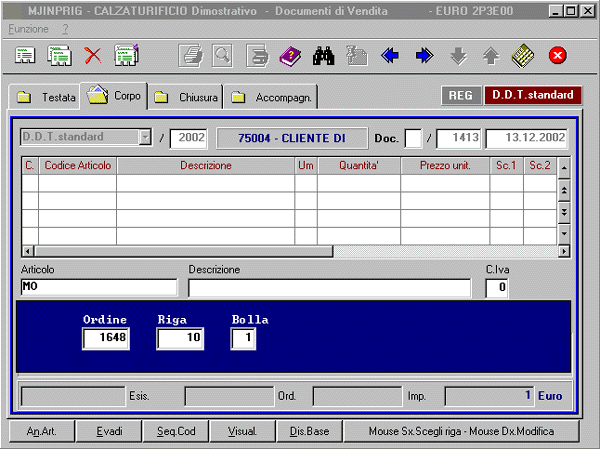Click the Esis. stock field
Screen dimensions: 600x449
coord(73,396)
